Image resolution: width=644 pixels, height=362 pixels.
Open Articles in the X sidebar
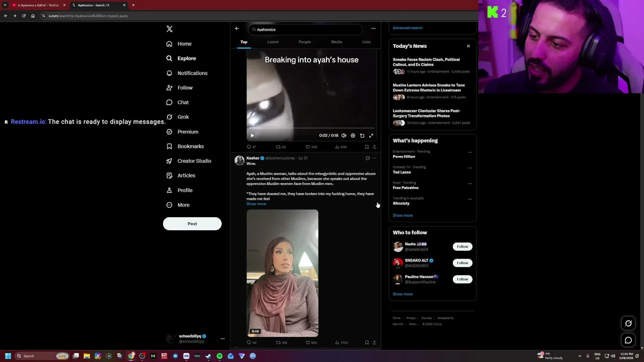click(x=181, y=175)
